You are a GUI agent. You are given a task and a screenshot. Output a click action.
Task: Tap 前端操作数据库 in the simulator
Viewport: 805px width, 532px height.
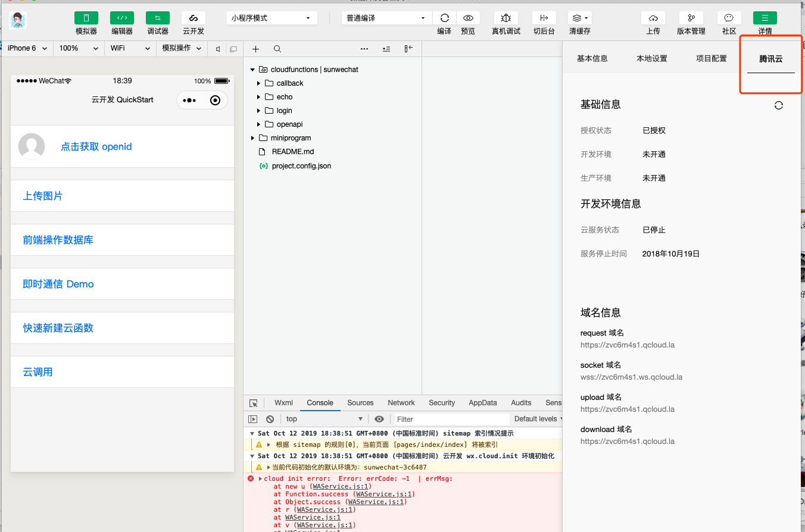(122, 240)
